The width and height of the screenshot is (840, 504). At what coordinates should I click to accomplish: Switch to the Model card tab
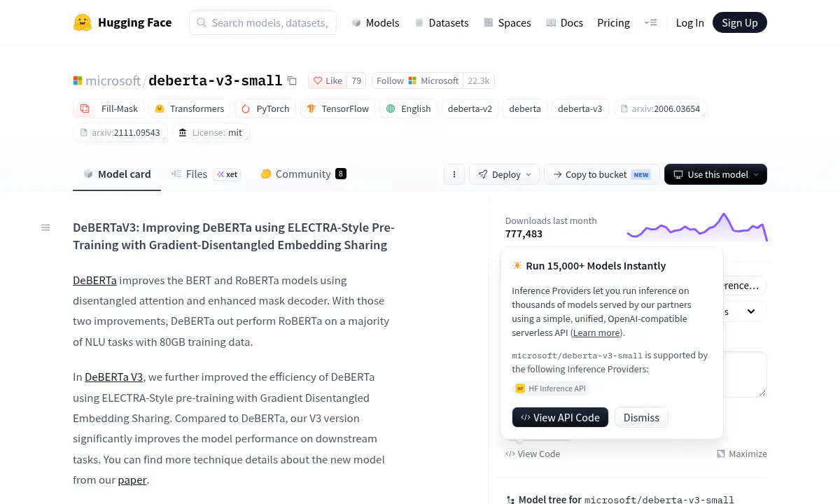coord(117,174)
